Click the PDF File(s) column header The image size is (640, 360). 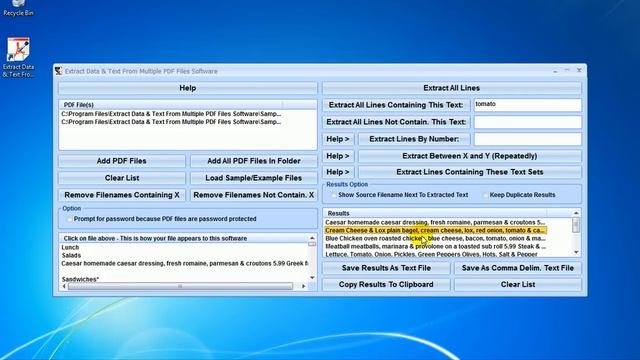171,105
